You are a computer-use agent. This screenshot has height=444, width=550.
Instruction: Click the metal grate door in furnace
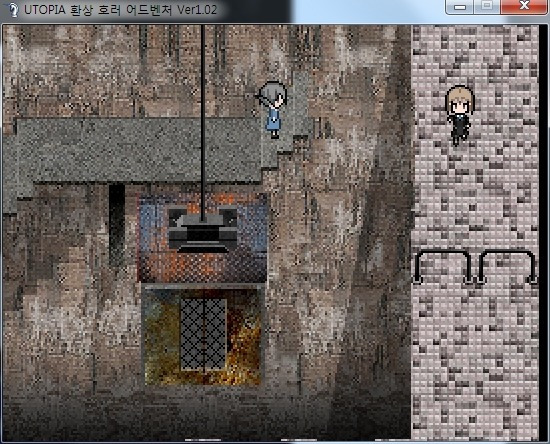[x=203, y=334]
